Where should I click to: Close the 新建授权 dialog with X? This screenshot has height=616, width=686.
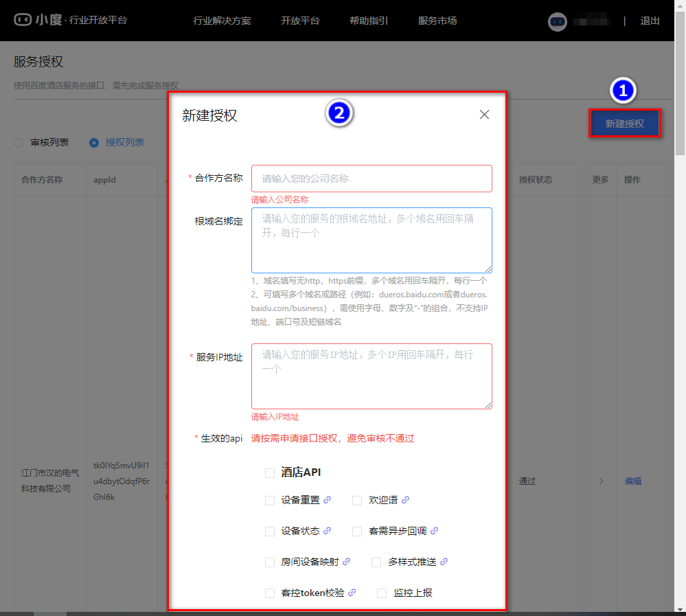coord(484,115)
